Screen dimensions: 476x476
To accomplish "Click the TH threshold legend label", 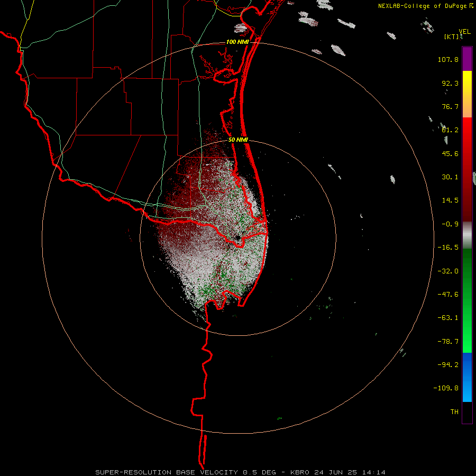I will coord(454,412).
